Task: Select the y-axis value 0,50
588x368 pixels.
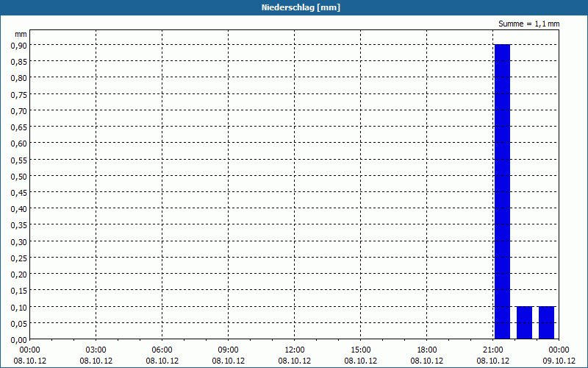Action: (x=19, y=176)
